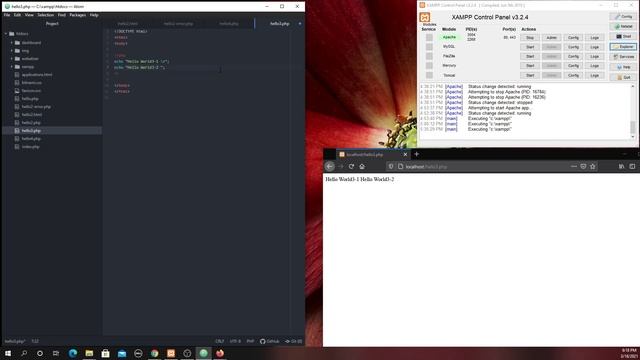This screenshot has width=640, height=360.
Task: Toggle the FileZilla service checkbox in XAMPP
Action: [x=429, y=56]
